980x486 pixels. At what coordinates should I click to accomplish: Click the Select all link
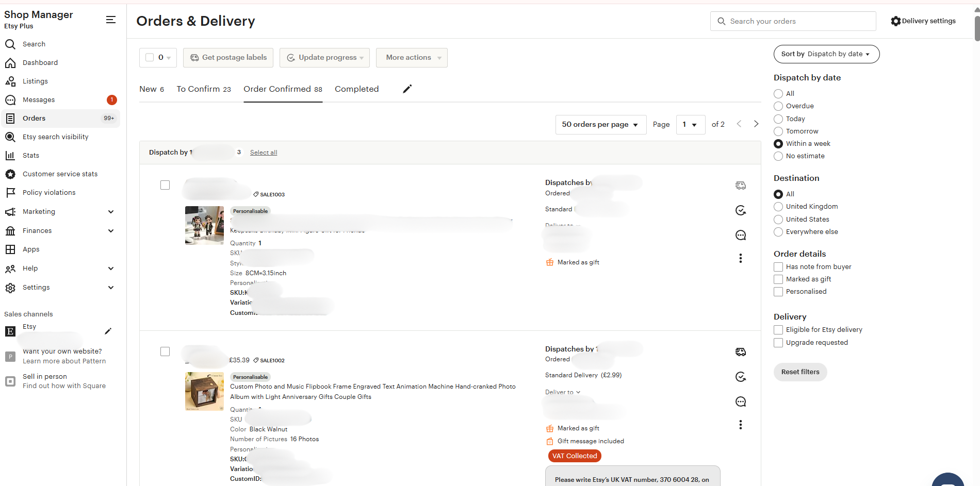click(264, 153)
